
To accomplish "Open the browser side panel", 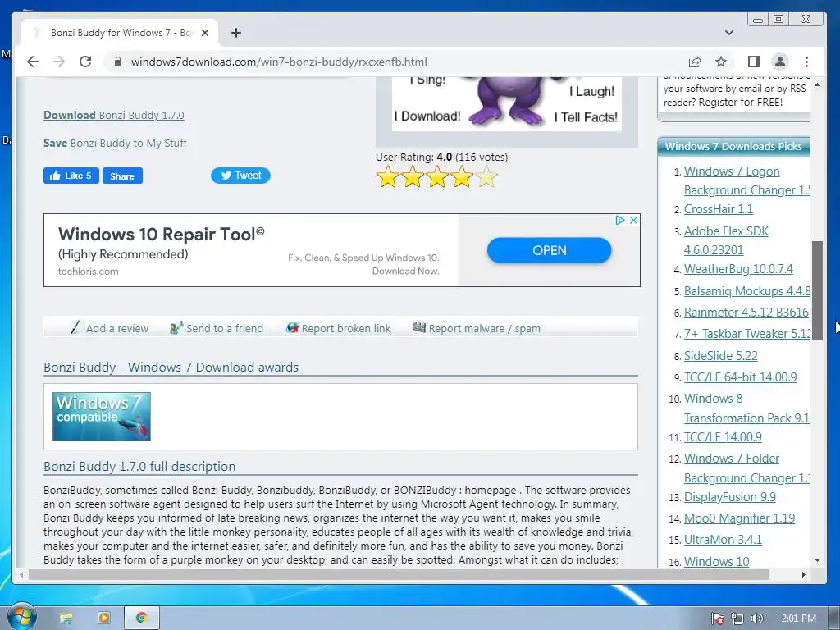I will [754, 62].
